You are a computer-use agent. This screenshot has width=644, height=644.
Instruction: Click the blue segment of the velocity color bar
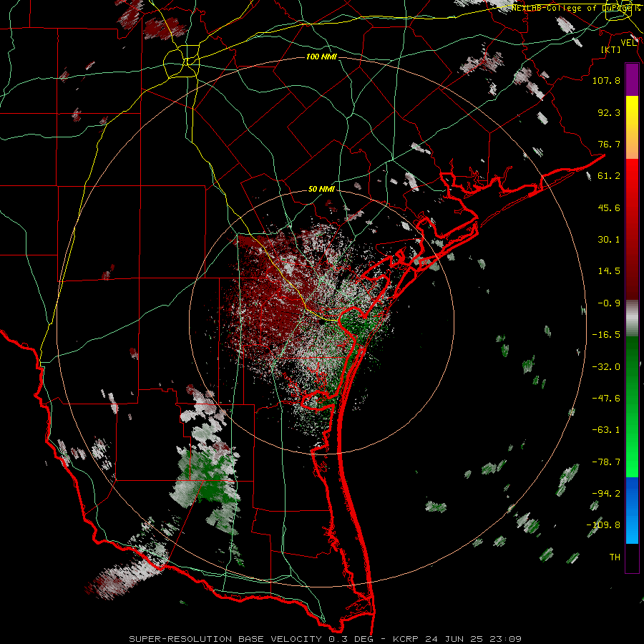click(632, 510)
